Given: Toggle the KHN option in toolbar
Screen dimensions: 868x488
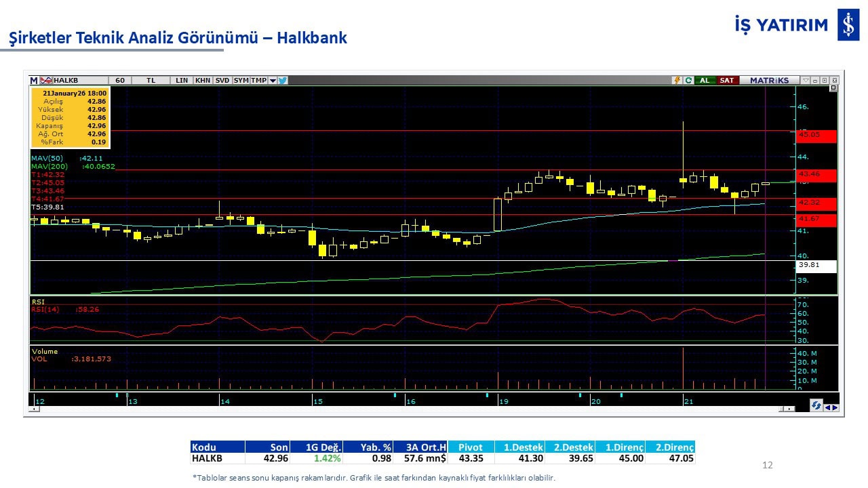Looking at the screenshot, I should [x=202, y=80].
